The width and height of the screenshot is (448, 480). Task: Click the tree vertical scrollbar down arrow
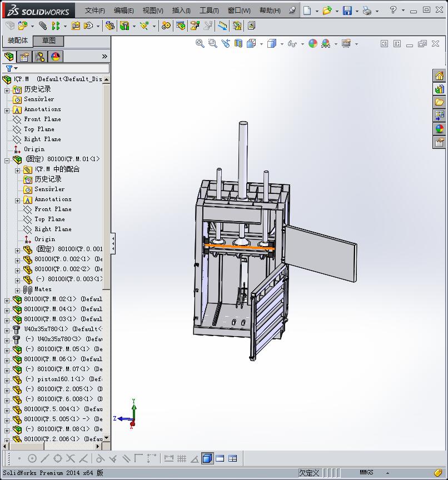click(x=107, y=438)
